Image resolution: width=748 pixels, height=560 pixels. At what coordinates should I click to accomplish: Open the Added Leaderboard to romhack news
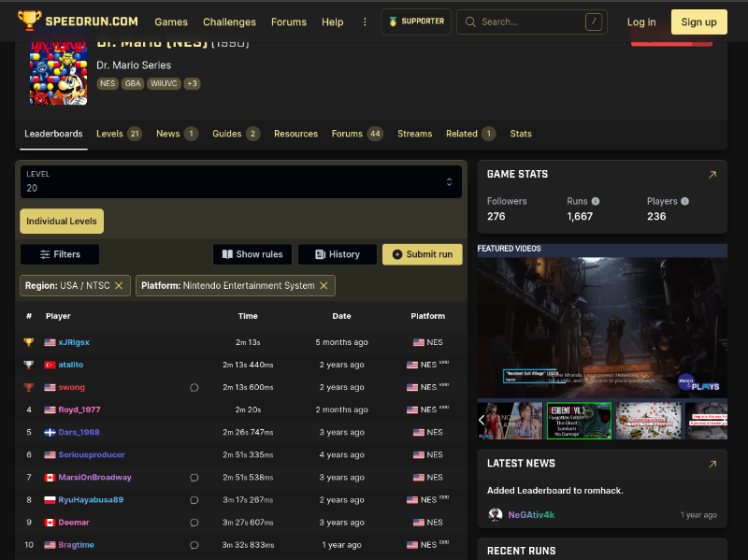click(554, 491)
